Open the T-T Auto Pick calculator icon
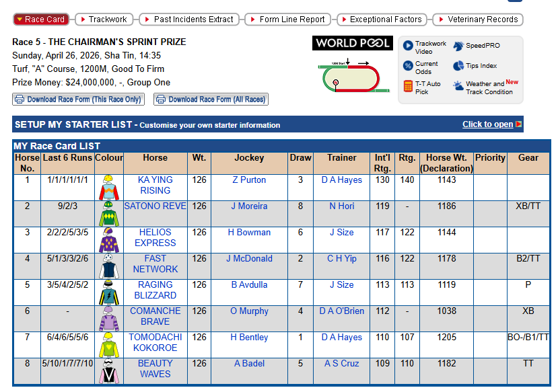 point(408,86)
